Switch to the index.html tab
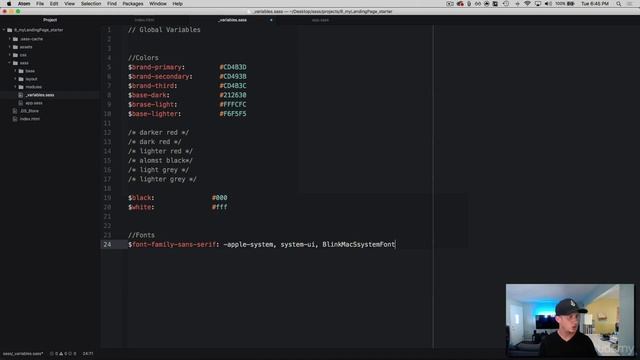Image resolution: width=640 pixels, height=360 pixels. pyautogui.click(x=144, y=20)
